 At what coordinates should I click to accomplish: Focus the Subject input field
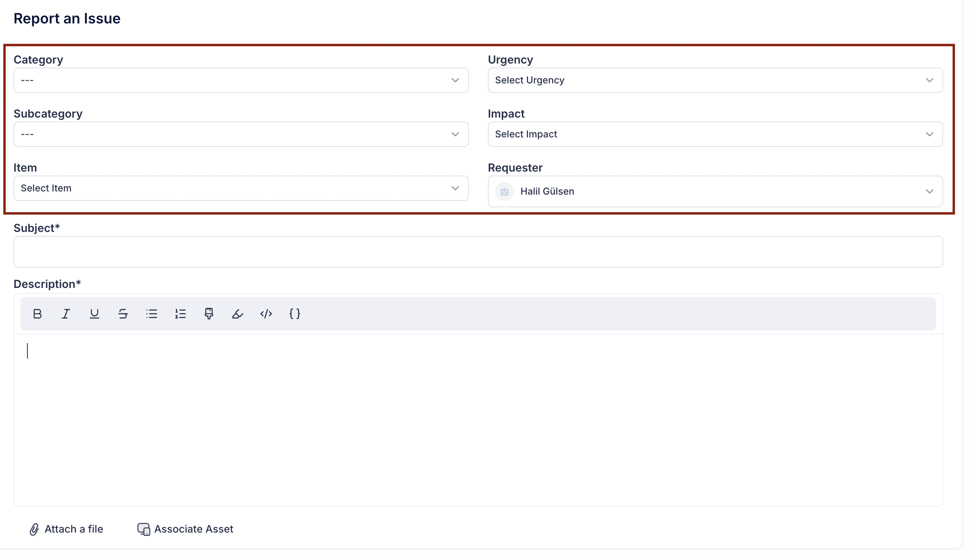click(478, 252)
